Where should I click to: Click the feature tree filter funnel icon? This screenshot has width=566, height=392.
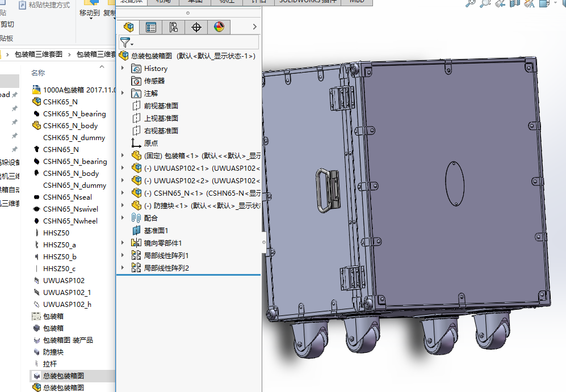click(x=125, y=43)
